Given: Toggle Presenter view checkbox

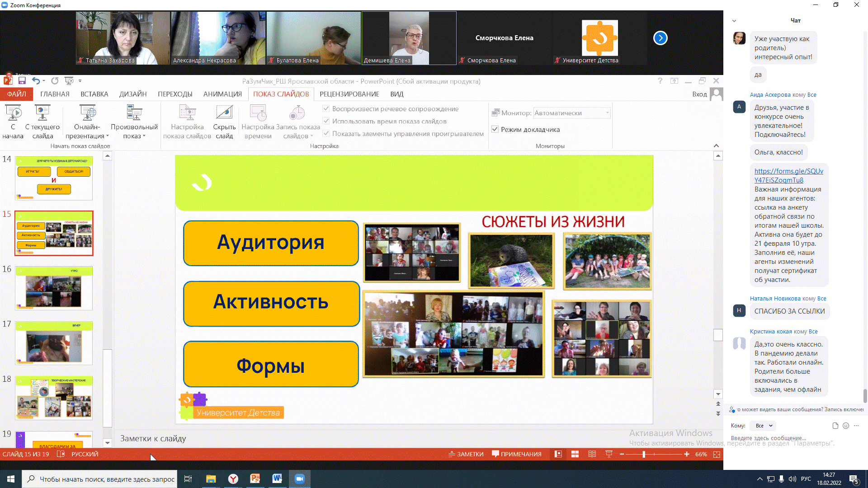Looking at the screenshot, I should pyautogui.click(x=495, y=130).
